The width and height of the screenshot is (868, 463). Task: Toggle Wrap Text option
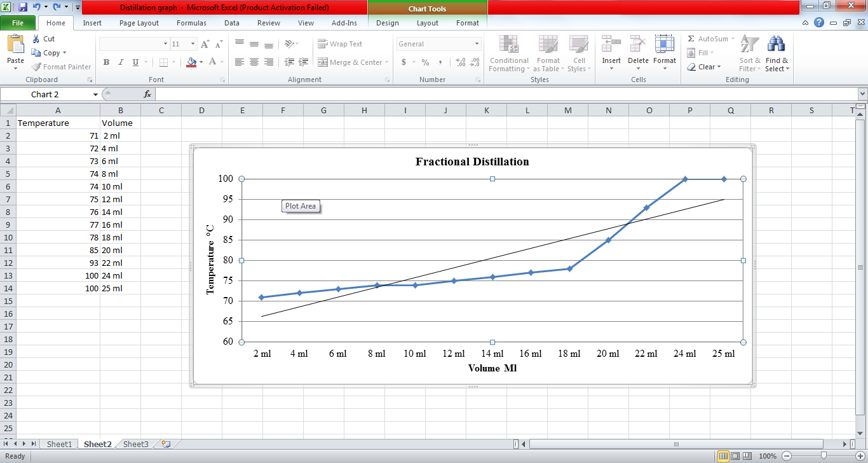click(340, 44)
